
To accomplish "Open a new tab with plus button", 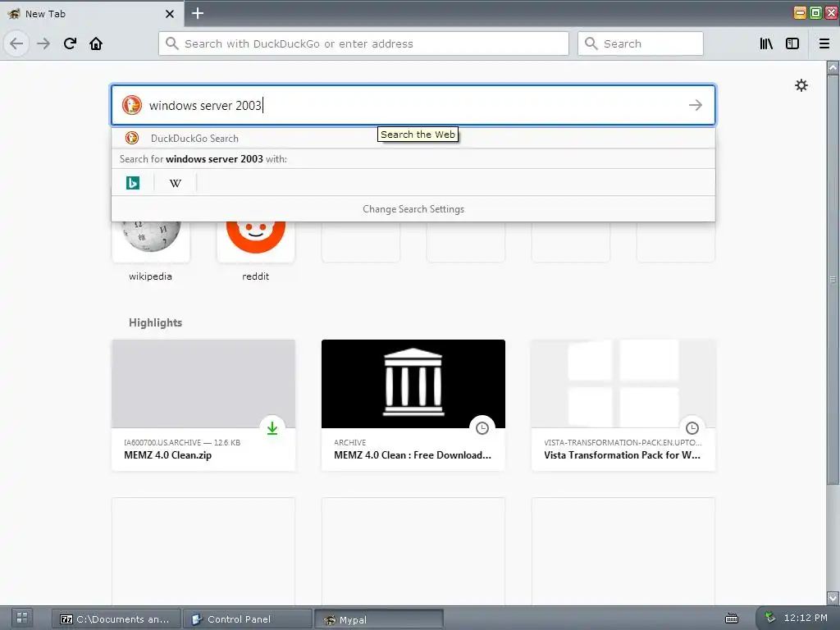I will point(198,13).
